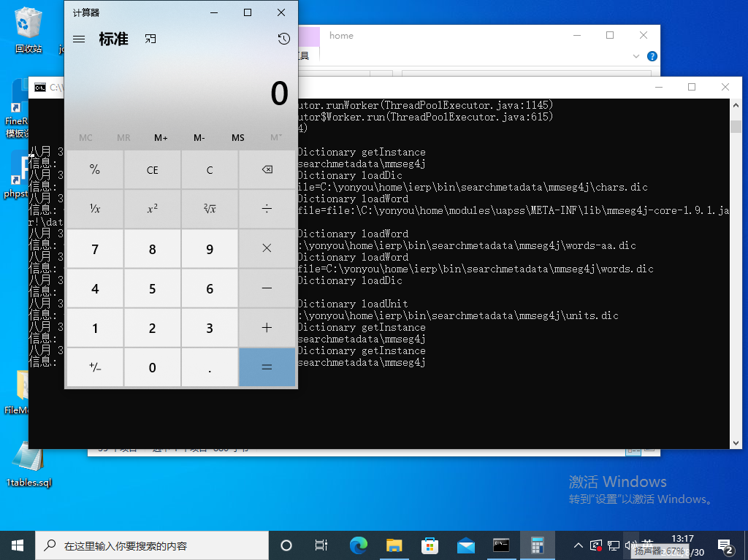This screenshot has width=748, height=560.
Task: Click command prompt scrollbar up arrow
Action: coord(736,105)
